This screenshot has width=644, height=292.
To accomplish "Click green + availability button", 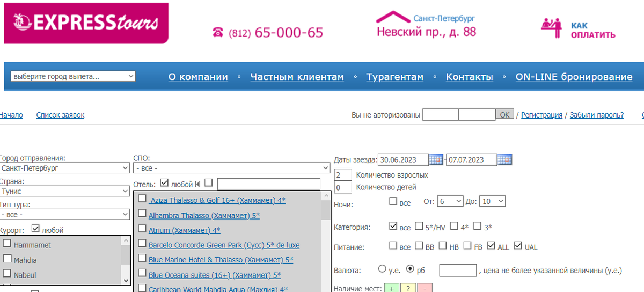I will pyautogui.click(x=391, y=288).
